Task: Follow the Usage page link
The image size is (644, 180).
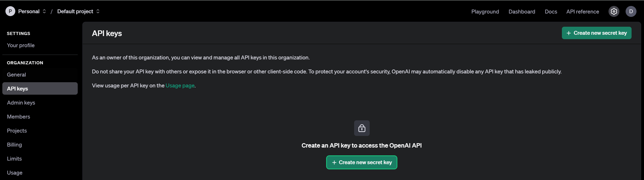Action: [180, 86]
